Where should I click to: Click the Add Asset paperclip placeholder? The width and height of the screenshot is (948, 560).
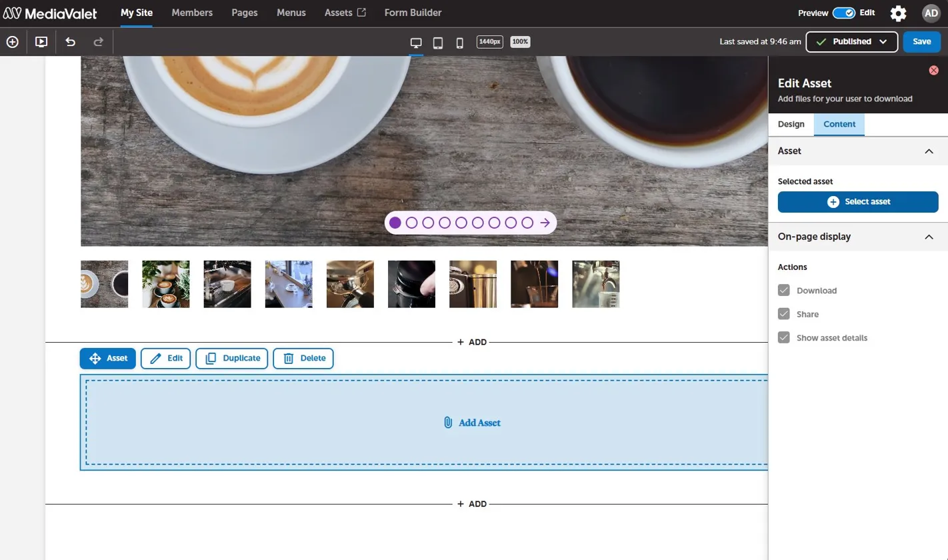click(x=471, y=423)
